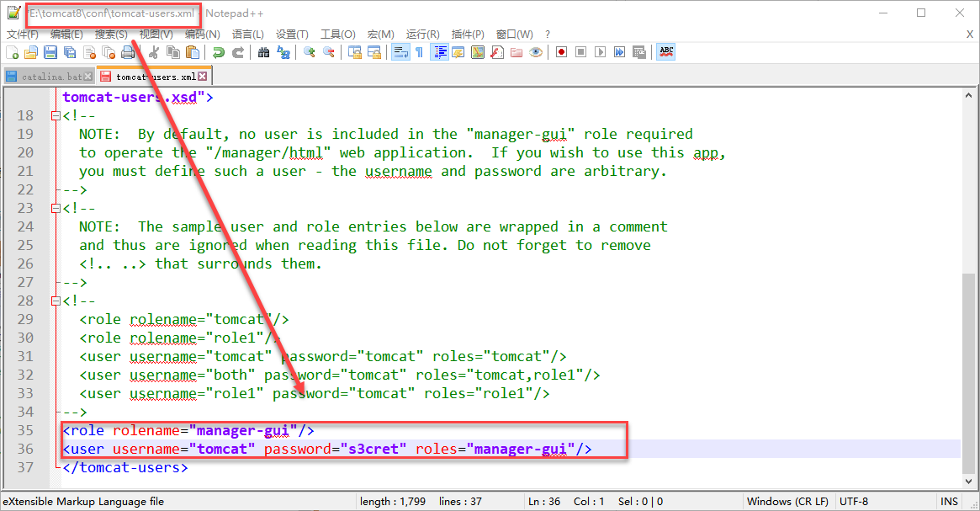Click the Close All documents icon
Viewport: 980px width, 511px height.
109,52
